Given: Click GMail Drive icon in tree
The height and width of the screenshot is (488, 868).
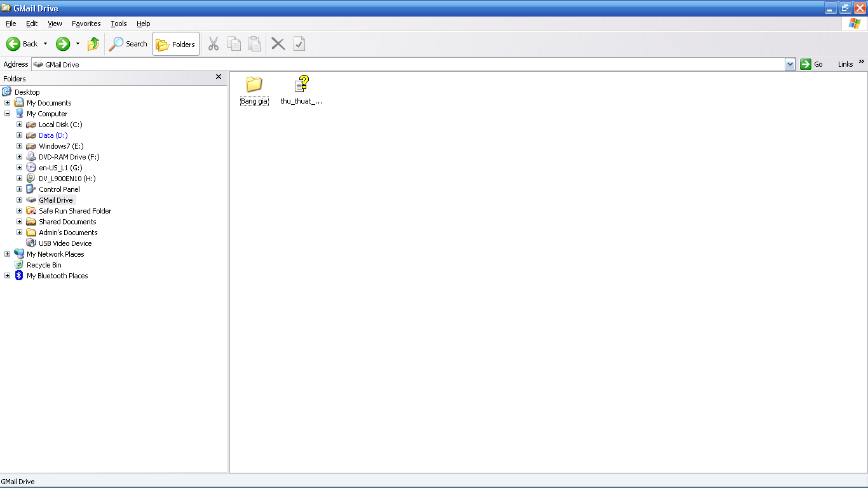Looking at the screenshot, I should (x=31, y=200).
